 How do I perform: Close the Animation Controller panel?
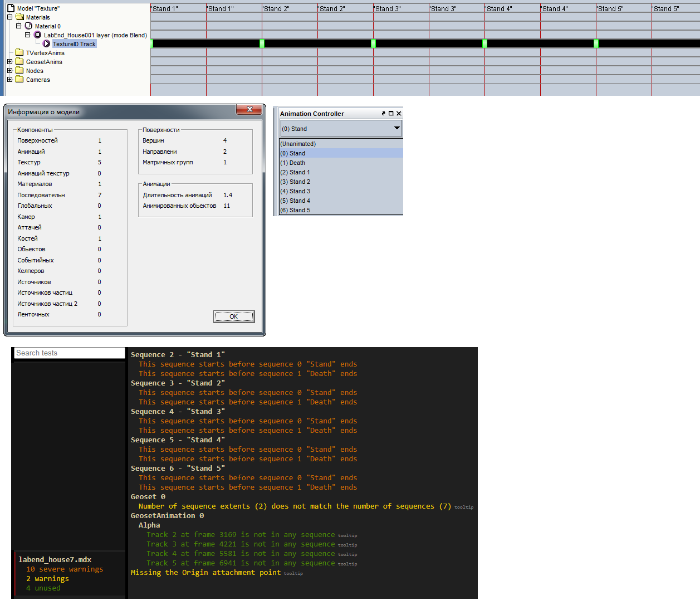click(x=399, y=114)
